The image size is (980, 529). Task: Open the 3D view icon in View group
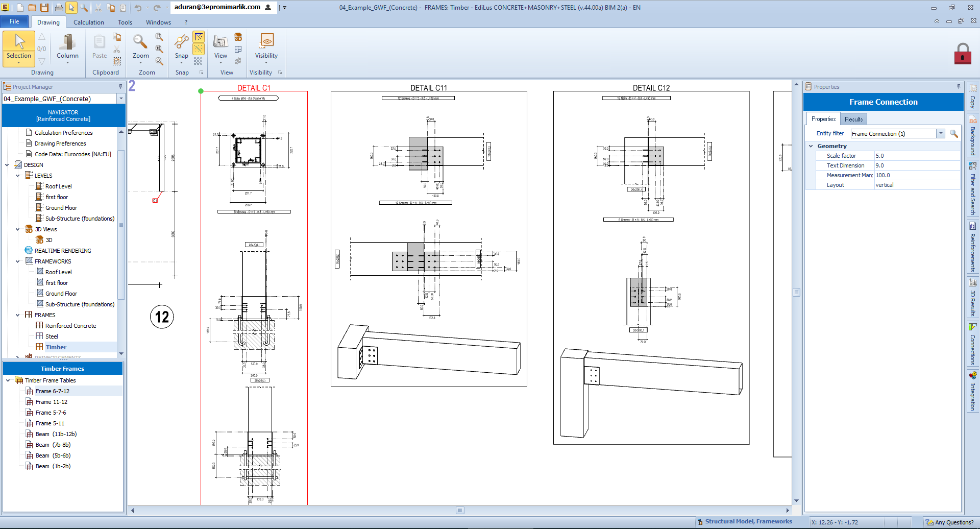tap(238, 37)
